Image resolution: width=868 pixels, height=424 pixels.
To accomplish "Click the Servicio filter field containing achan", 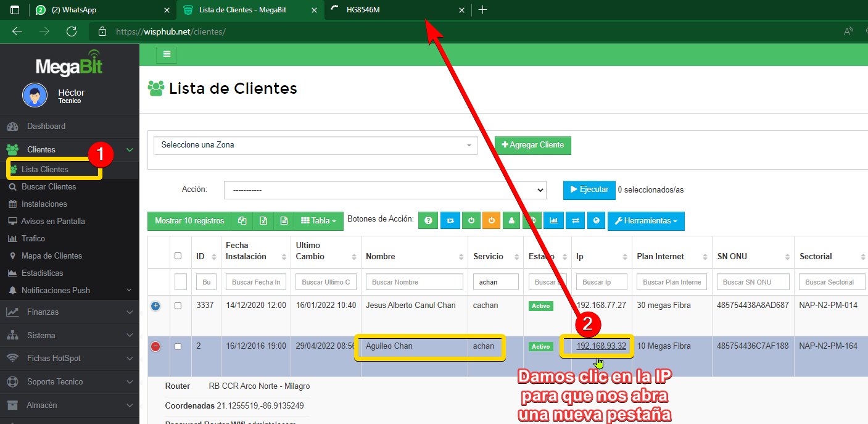I will 495,282.
